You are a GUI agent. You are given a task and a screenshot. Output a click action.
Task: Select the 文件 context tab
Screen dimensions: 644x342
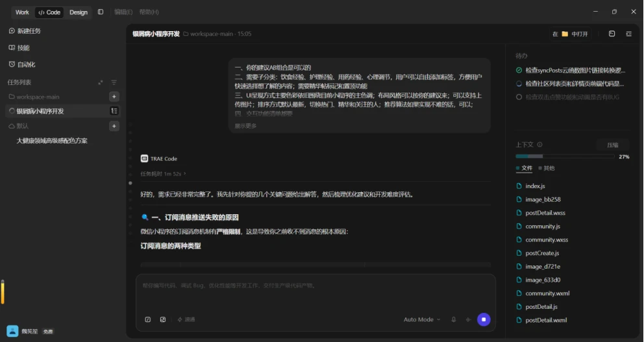coord(524,168)
